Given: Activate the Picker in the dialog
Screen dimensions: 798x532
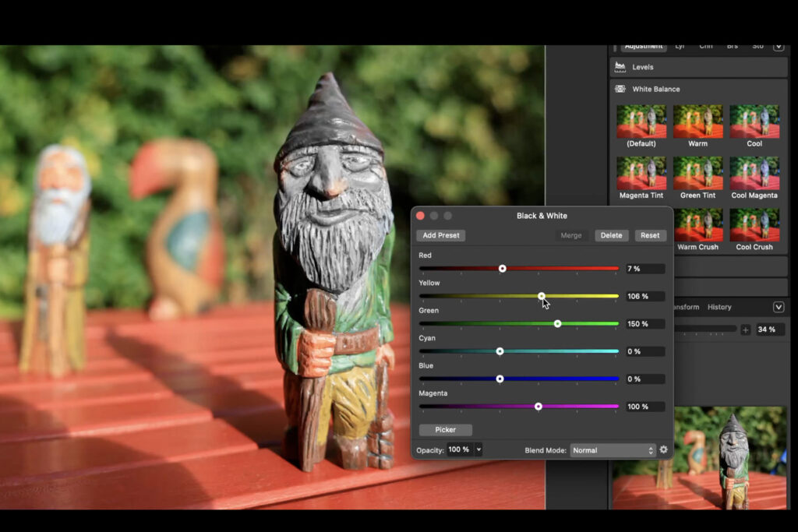Looking at the screenshot, I should pos(446,429).
